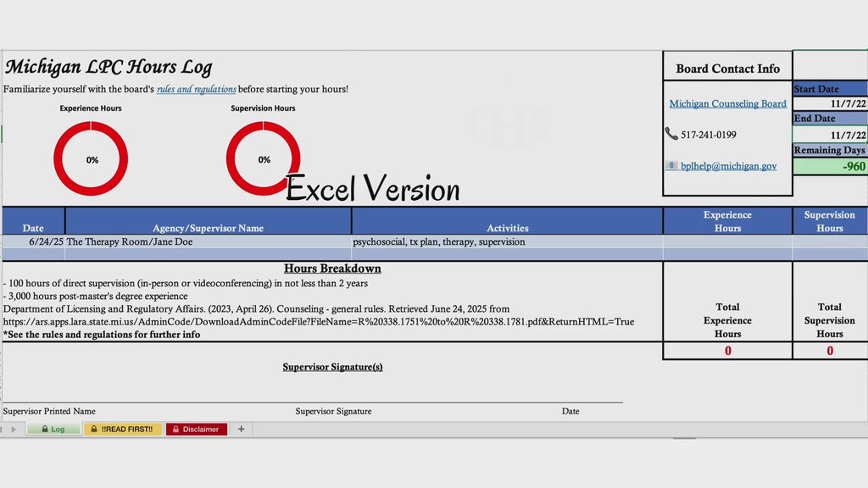Click the Experience Hours donut progress chart

[x=91, y=158]
